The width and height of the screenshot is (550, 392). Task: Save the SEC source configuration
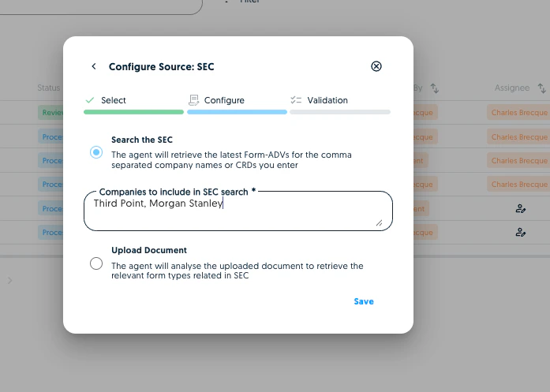pos(364,301)
